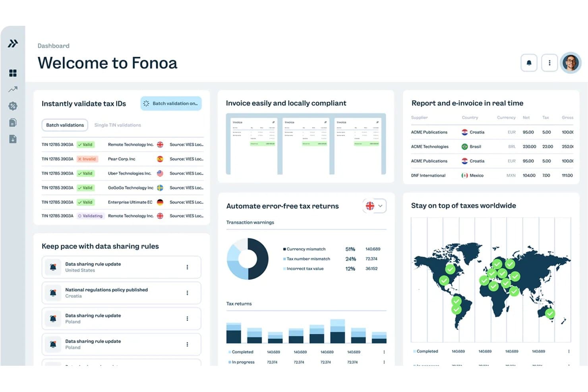Open options menu for United States rule update
The height and width of the screenshot is (392, 588).
(187, 267)
